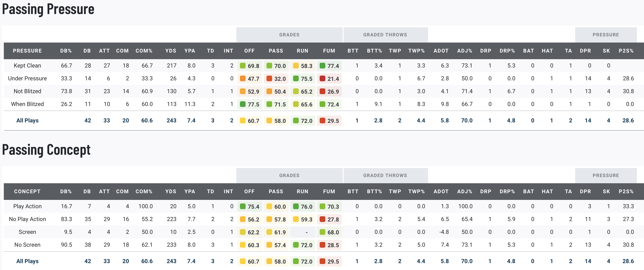
Task: Sort Passing Concept table by P2S% column
Action: (x=626, y=192)
